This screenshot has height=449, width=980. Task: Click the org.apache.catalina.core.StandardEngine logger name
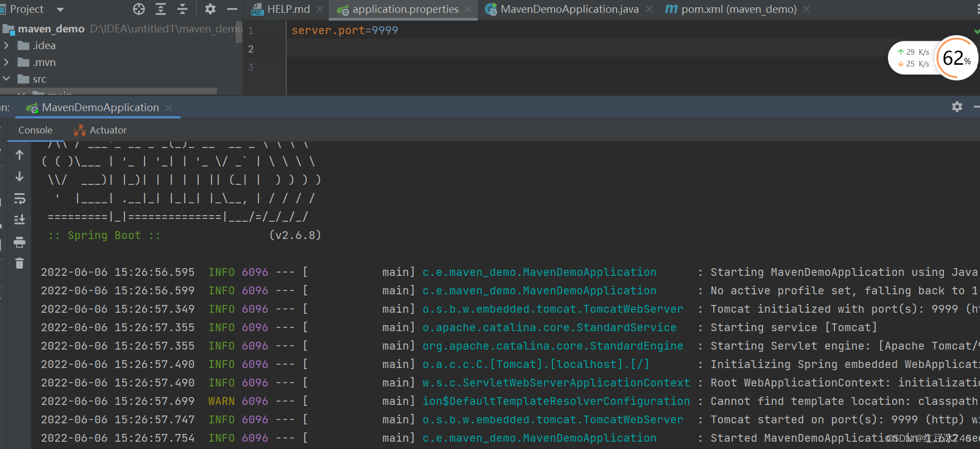point(553,346)
